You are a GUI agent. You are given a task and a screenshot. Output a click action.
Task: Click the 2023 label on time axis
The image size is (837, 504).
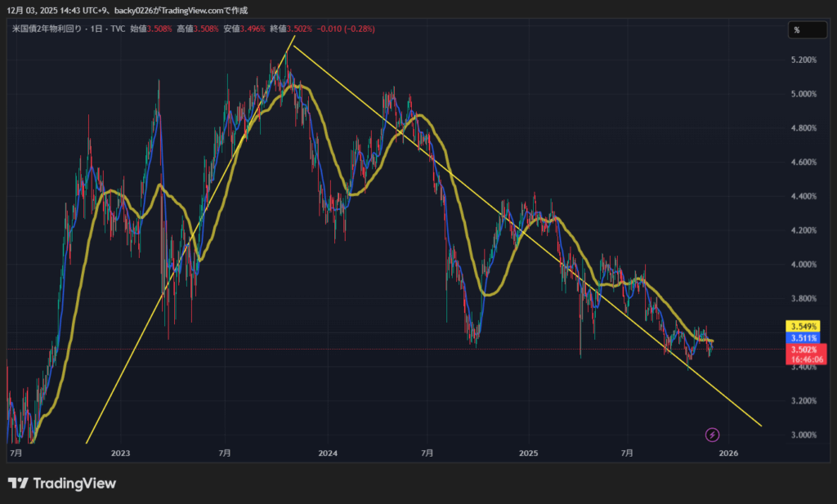tap(120, 452)
